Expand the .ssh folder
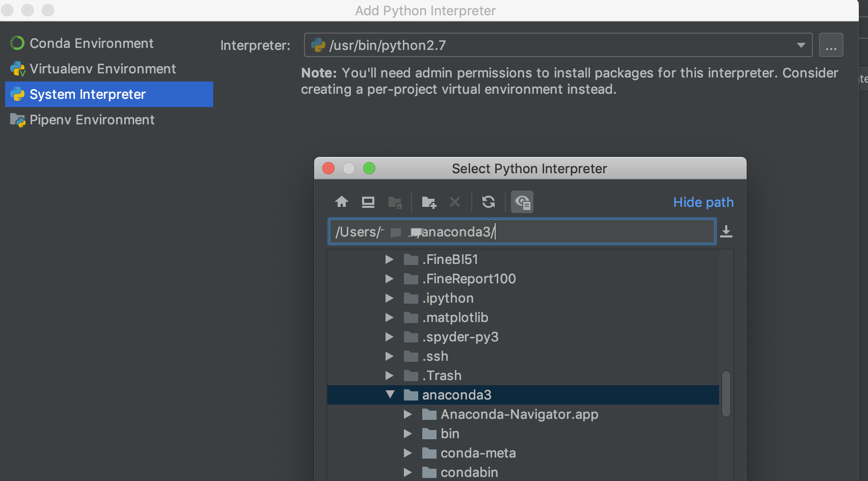868x481 pixels. 389,356
